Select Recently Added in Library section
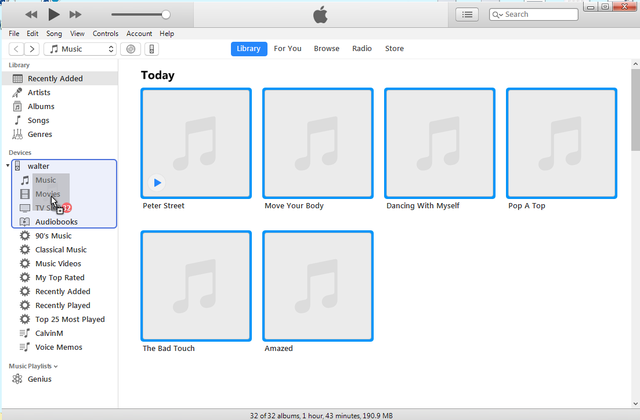The image size is (640, 420). tap(60, 78)
